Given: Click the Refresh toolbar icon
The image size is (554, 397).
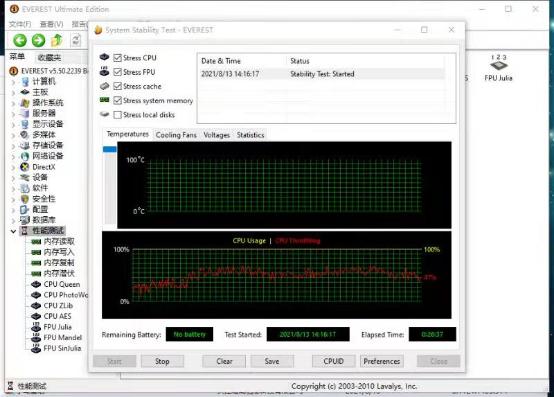Looking at the screenshot, I should click(x=76, y=40).
